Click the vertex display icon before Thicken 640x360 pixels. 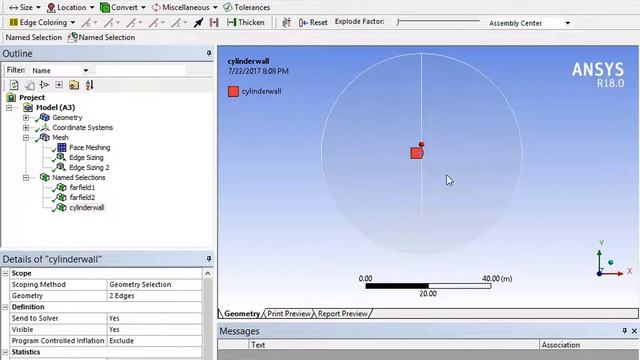point(214,22)
